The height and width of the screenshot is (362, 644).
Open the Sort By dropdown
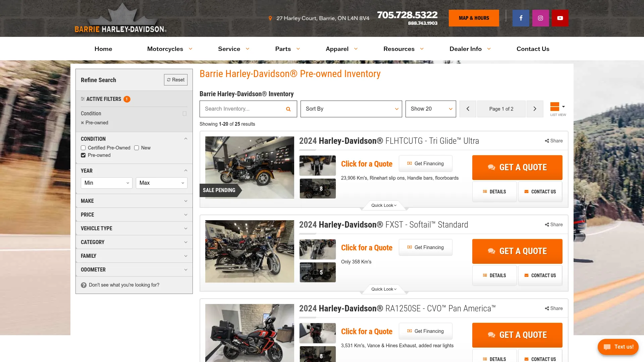pyautogui.click(x=351, y=109)
